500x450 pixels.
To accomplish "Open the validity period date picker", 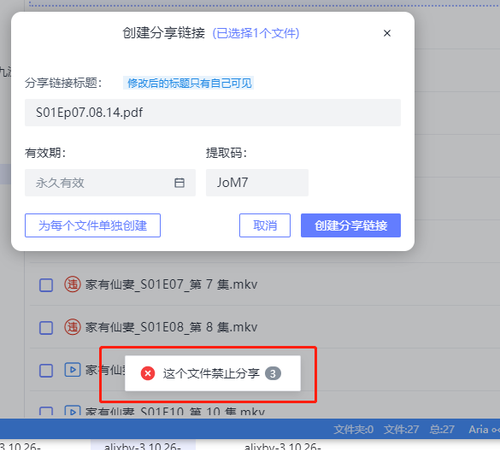I will pos(110,183).
